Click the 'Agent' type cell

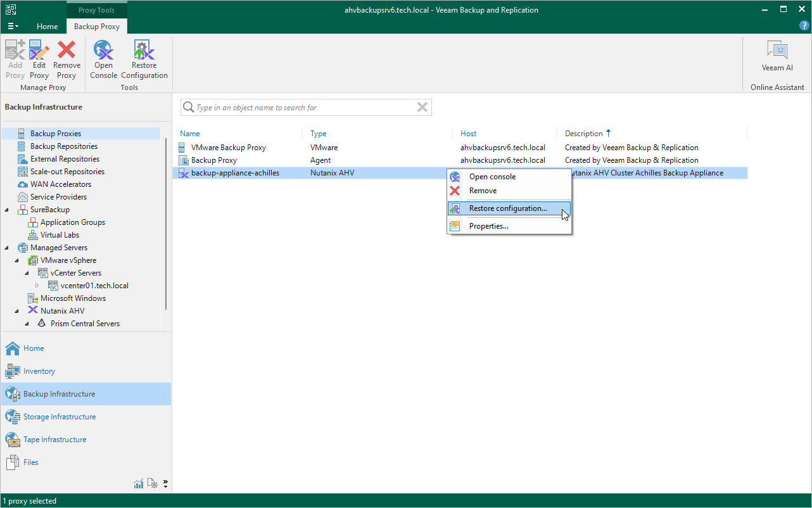point(320,160)
